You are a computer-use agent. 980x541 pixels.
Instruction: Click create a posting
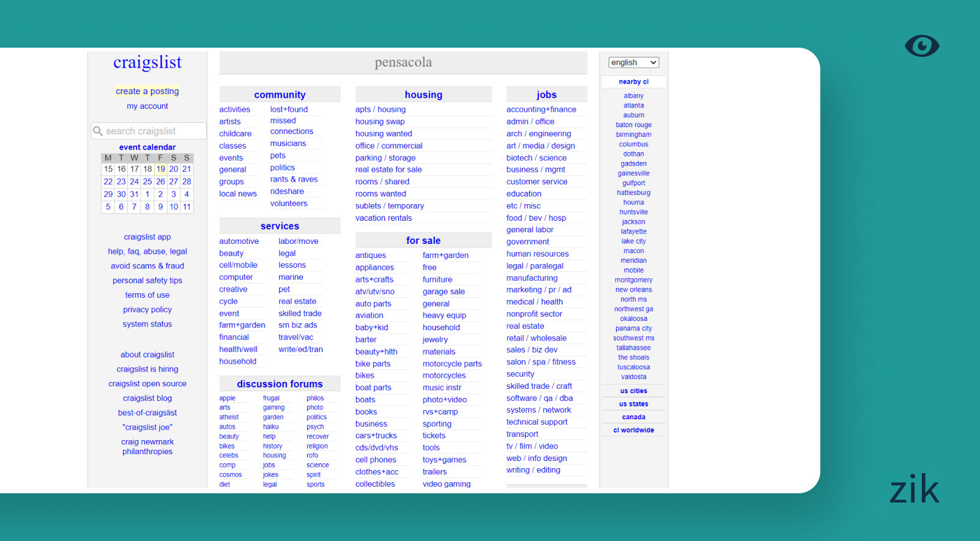pyautogui.click(x=147, y=91)
